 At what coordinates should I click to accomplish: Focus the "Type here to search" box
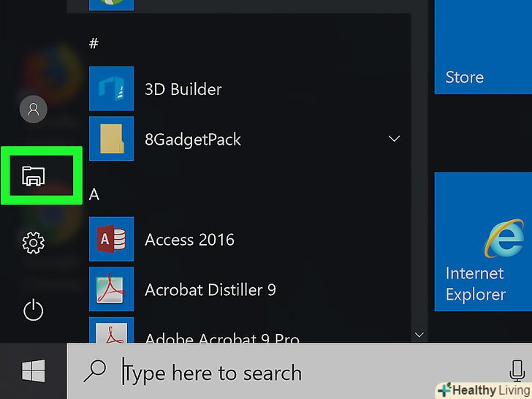coord(292,373)
